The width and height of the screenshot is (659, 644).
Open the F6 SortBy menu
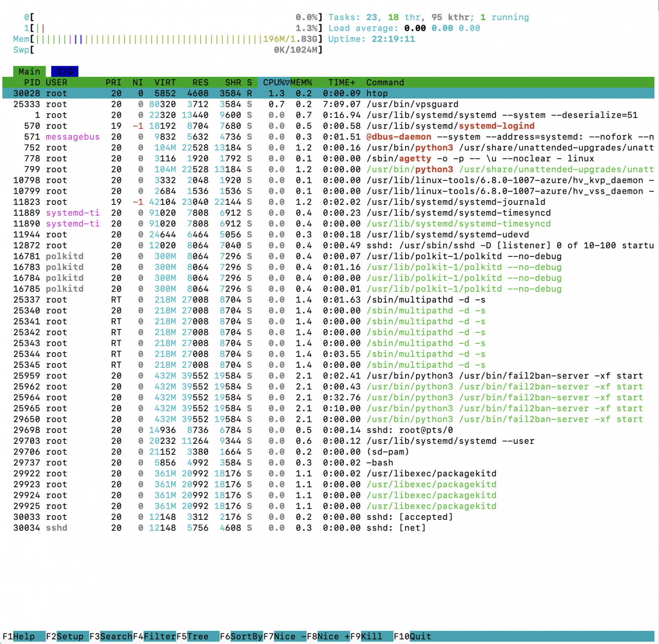click(241, 636)
